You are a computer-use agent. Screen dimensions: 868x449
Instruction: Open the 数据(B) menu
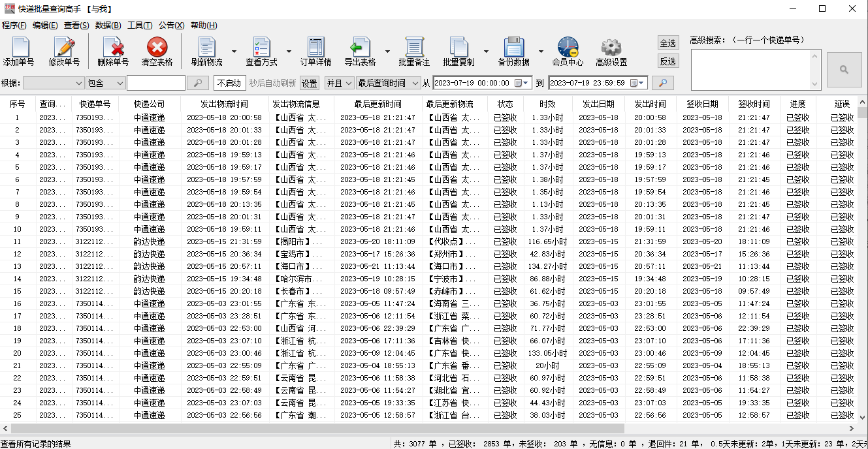108,25
